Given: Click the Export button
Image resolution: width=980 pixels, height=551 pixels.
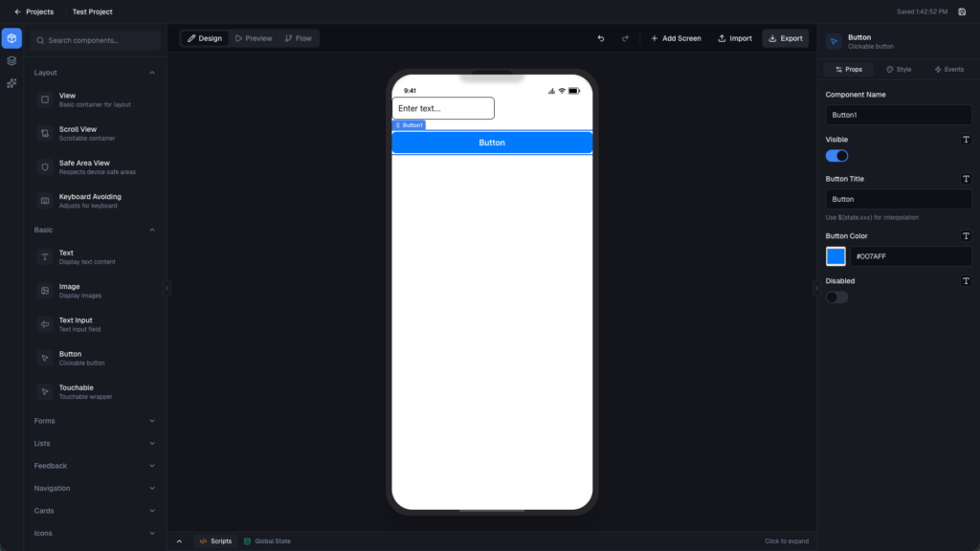Looking at the screenshot, I should click(785, 38).
